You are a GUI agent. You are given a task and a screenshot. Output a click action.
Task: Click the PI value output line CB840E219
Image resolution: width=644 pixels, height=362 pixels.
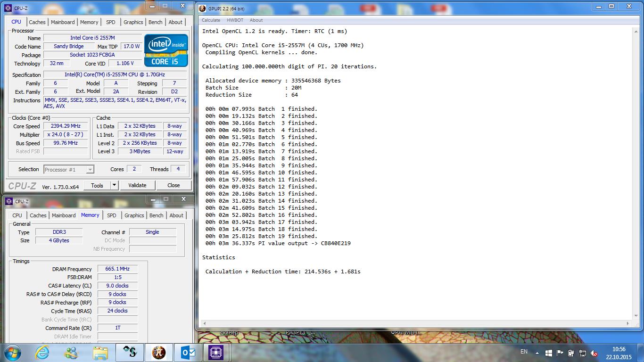click(x=278, y=243)
